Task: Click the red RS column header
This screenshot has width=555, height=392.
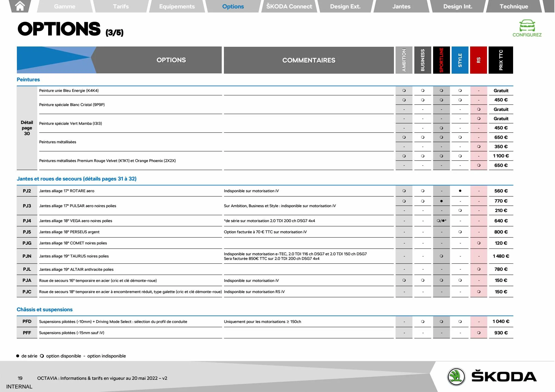Action: (x=479, y=60)
